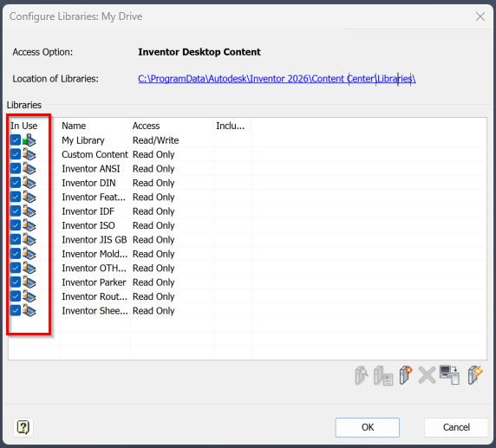
Task: Select the Inventor Feat... library name
Action: (94, 198)
